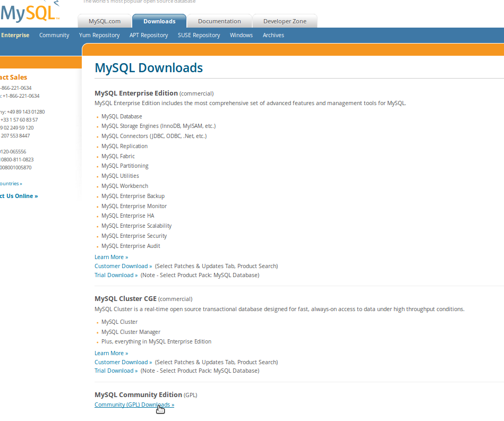Open the SUSE Repository section
The width and height of the screenshot is (504, 421).
click(199, 35)
